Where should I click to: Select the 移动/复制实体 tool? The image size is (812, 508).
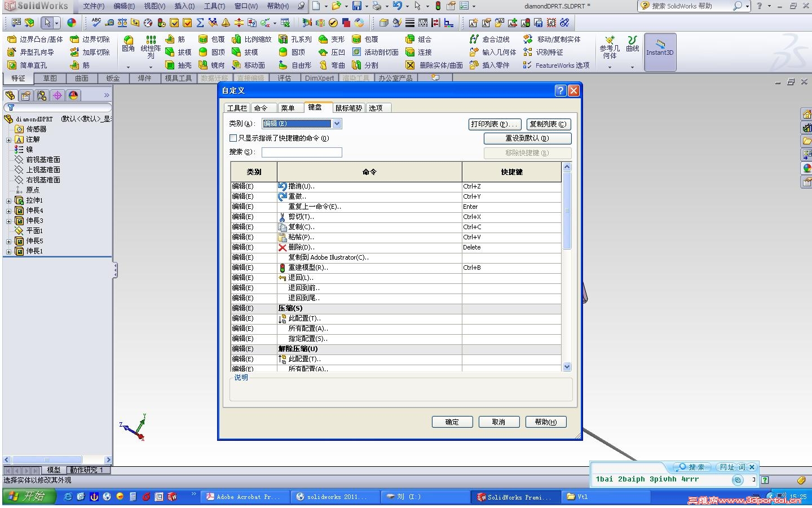pos(552,40)
